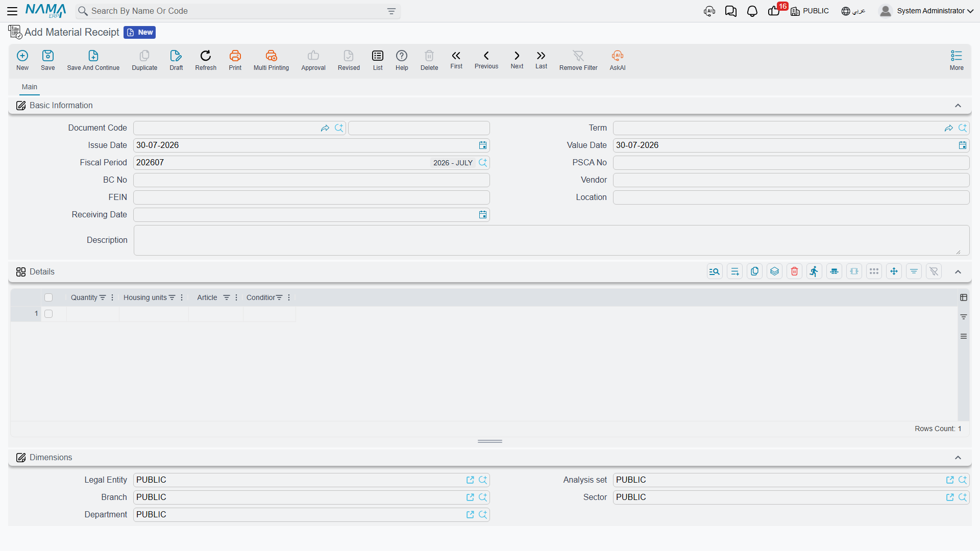Click Save And Continue

click(x=93, y=60)
